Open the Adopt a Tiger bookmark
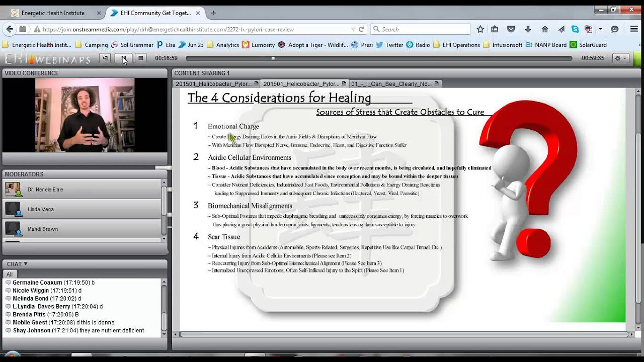Viewport: 644px width, 362px height. pos(313,45)
